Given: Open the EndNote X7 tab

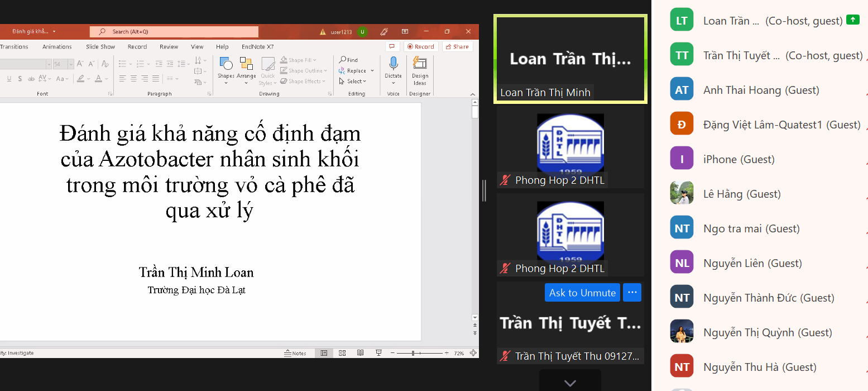Looking at the screenshot, I should pyautogui.click(x=257, y=47).
